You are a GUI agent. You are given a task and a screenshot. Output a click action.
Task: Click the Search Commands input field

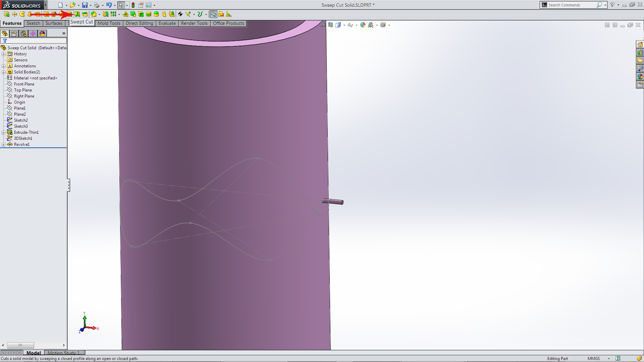(571, 5)
